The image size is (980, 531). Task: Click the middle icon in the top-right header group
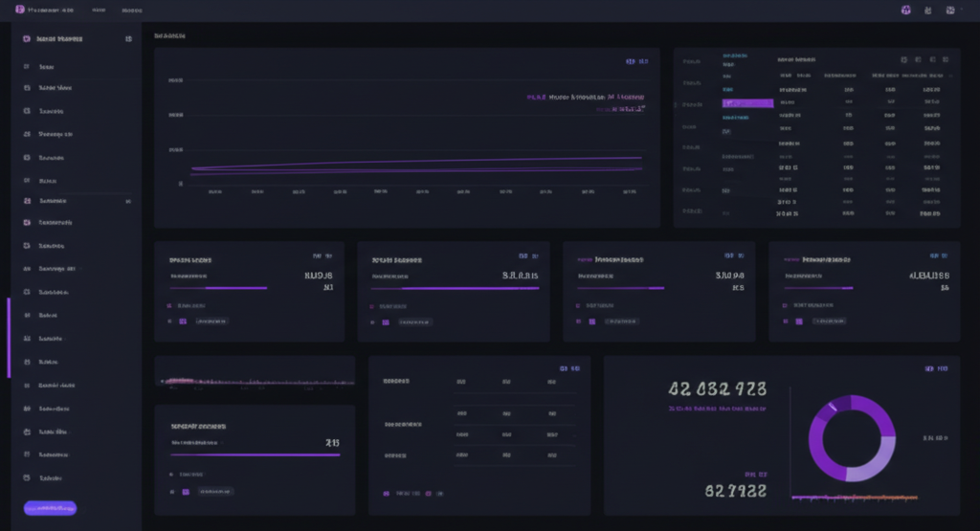click(928, 10)
